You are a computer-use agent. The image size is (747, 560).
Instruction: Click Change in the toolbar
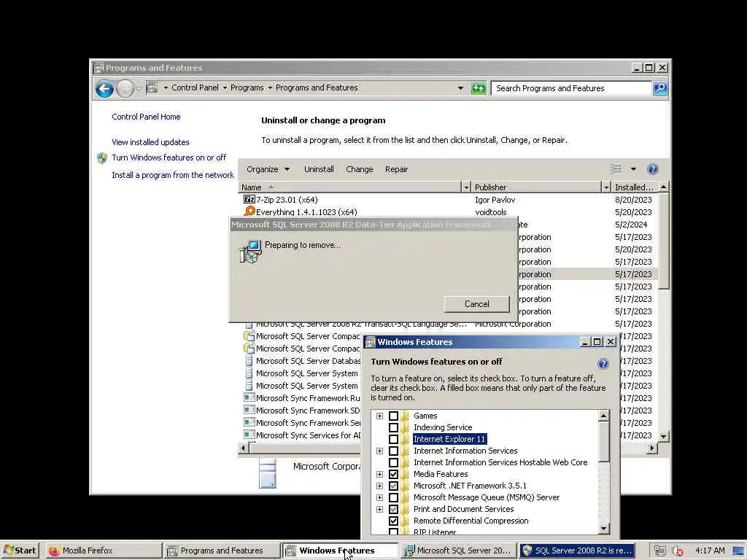[359, 169]
